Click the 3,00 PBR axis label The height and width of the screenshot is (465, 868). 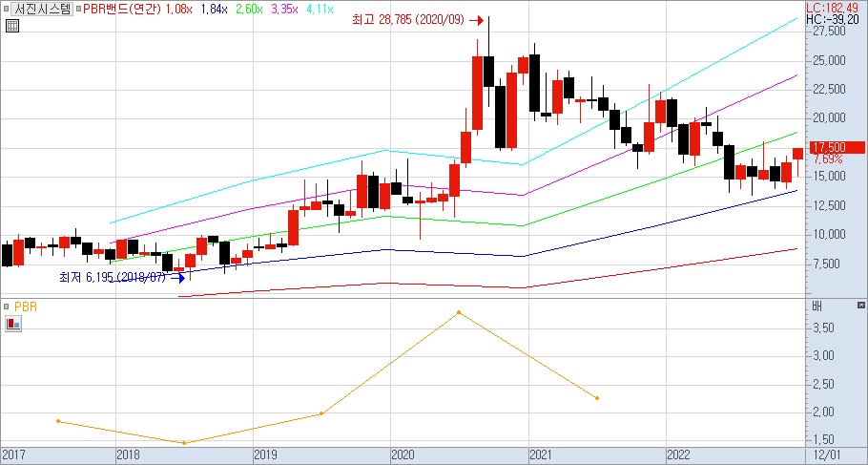coord(824,356)
